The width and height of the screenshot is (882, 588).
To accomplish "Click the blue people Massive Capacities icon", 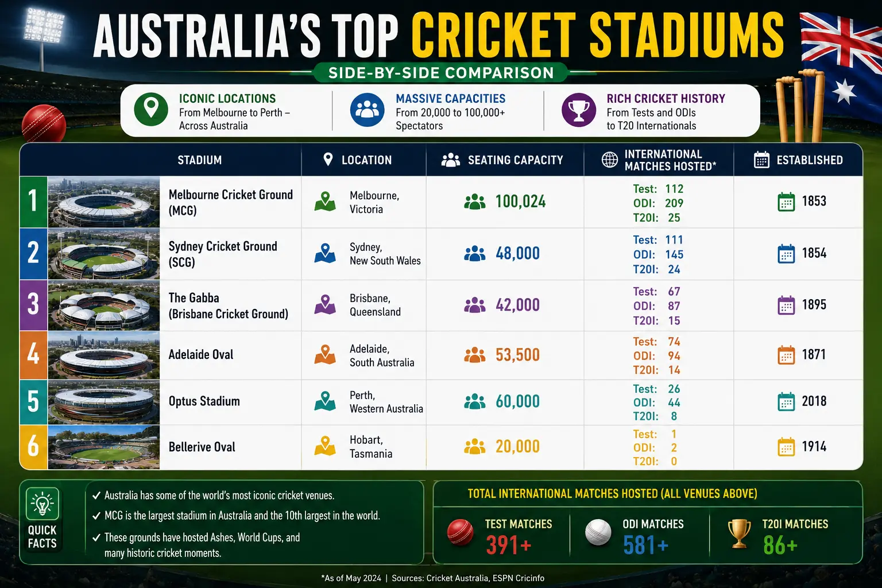I will point(367,110).
